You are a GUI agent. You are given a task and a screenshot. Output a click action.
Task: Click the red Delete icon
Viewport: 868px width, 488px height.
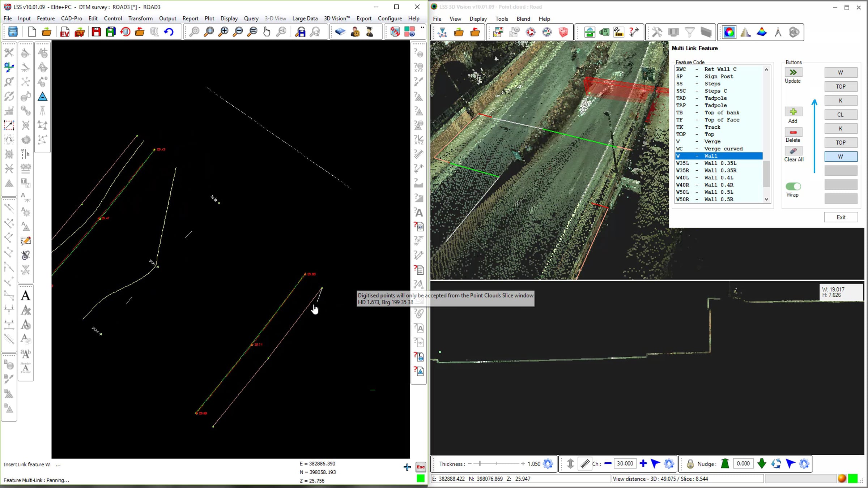793,132
